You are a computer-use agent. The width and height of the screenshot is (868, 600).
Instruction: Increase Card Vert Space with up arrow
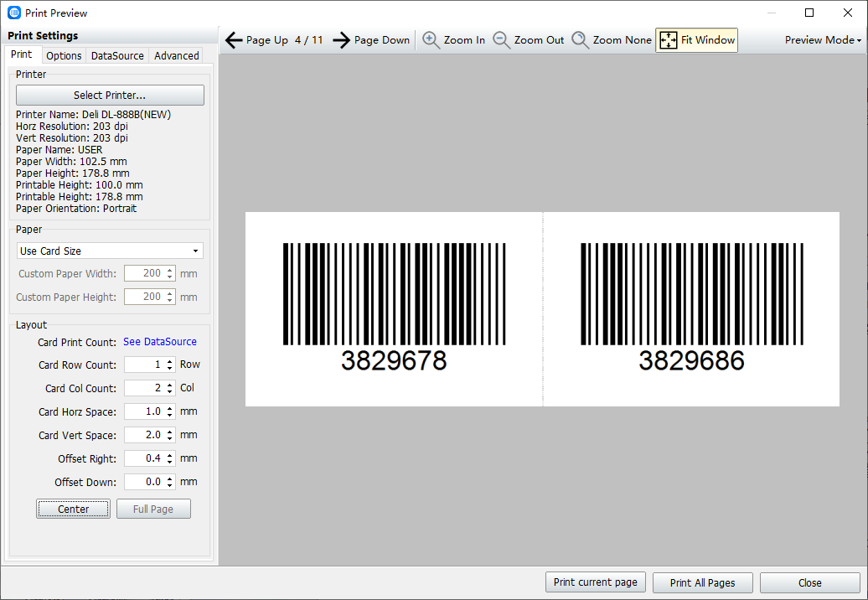pyautogui.click(x=170, y=432)
